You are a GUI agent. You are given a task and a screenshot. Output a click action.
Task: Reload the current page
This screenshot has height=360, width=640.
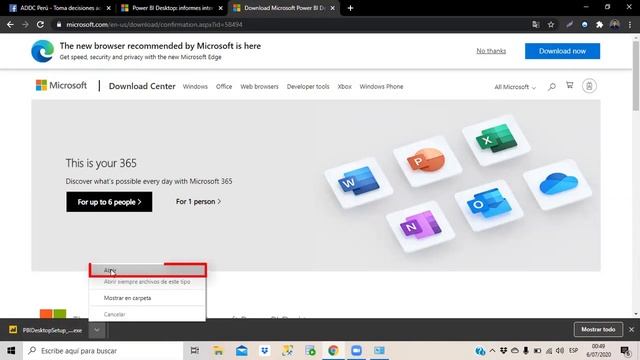pyautogui.click(x=40, y=24)
